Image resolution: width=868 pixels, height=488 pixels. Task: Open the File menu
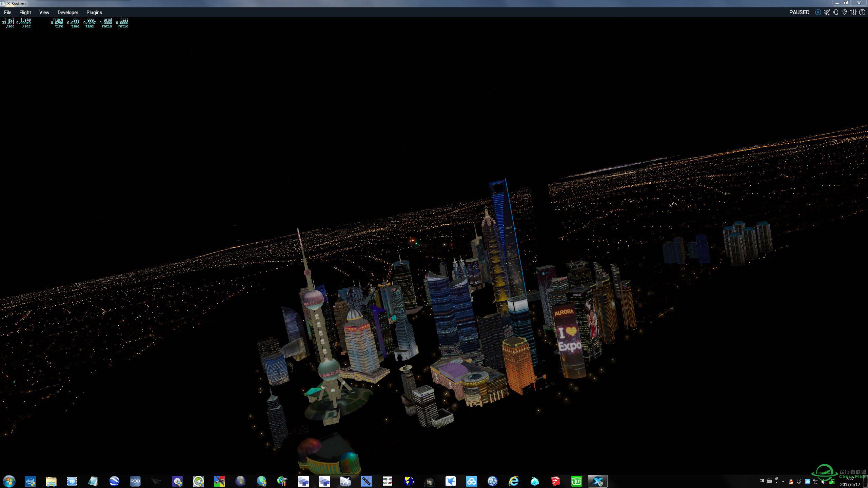click(x=7, y=12)
